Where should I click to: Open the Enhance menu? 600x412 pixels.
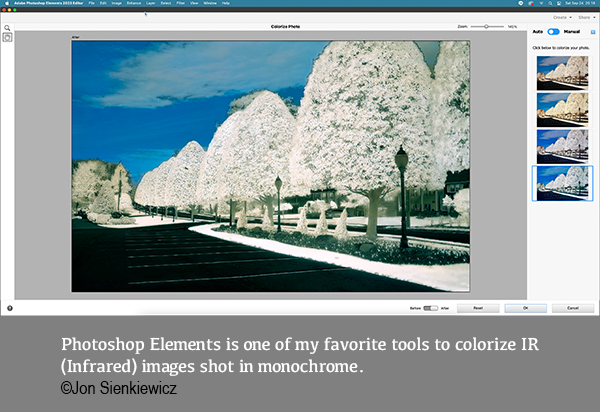[134, 3]
